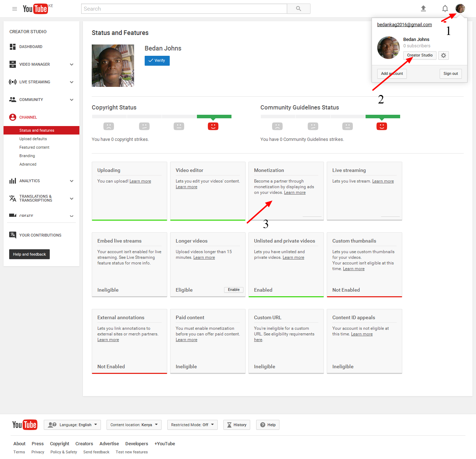Click inside the Search input field
This screenshot has height=459, width=476.
click(183, 8)
